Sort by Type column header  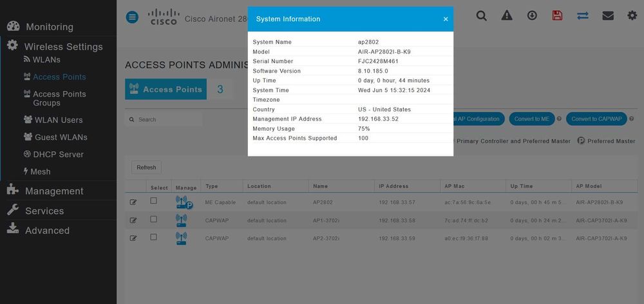tap(211, 186)
